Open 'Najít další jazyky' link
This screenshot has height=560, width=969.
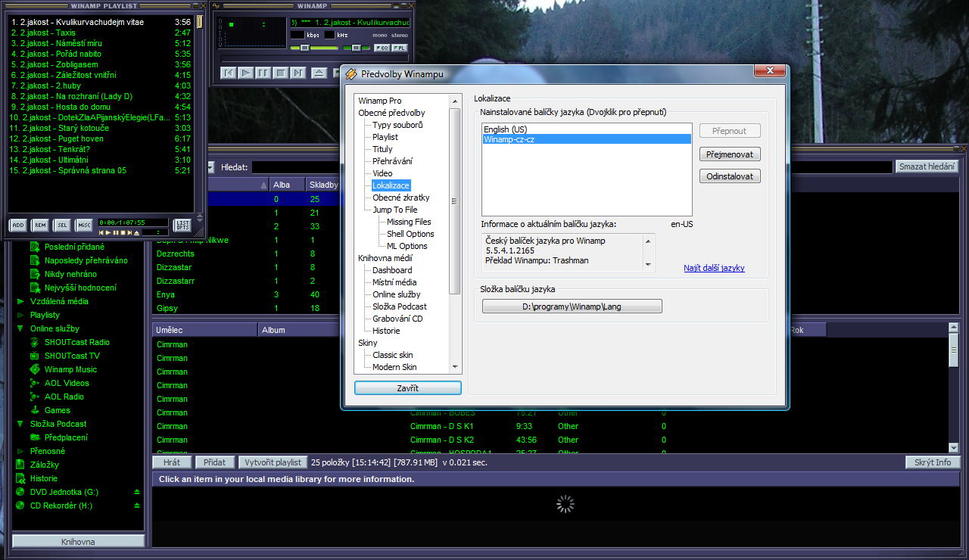tap(714, 268)
